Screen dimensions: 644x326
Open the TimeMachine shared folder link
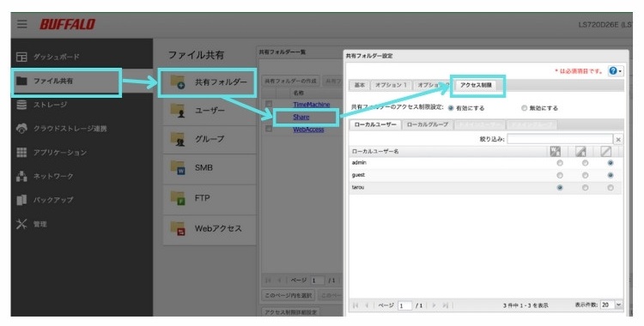click(x=312, y=105)
